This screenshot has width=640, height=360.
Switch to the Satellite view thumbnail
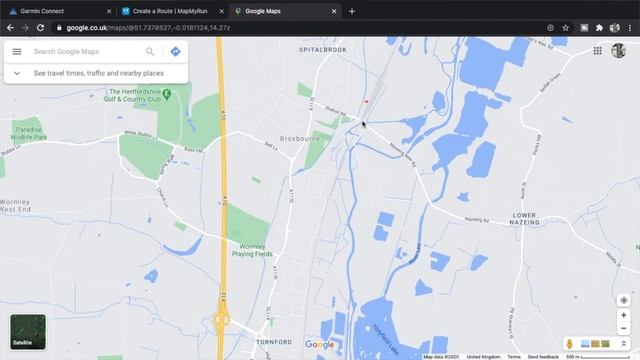click(x=28, y=331)
